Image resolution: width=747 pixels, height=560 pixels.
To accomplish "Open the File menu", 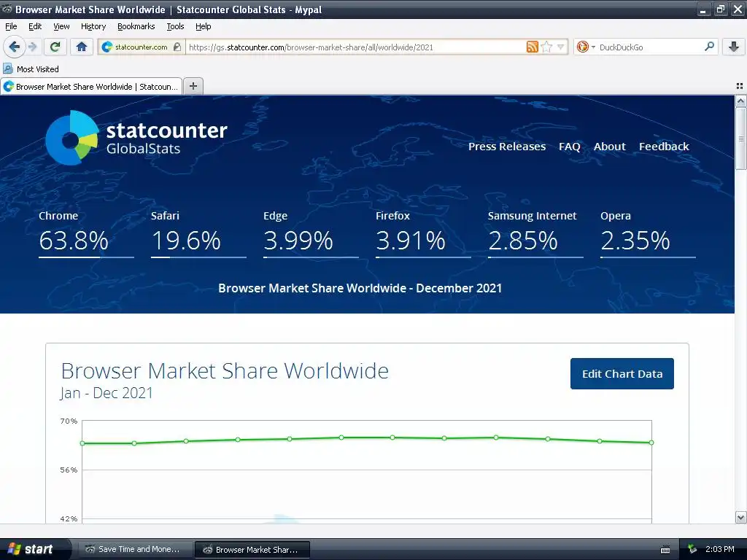I will [11, 26].
